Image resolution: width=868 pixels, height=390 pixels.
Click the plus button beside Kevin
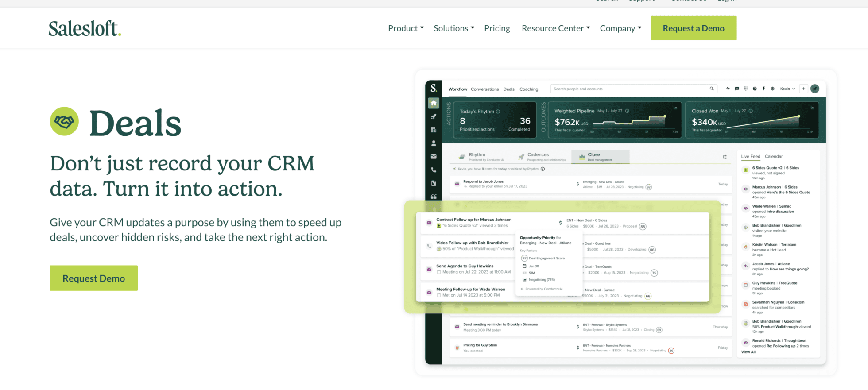804,89
